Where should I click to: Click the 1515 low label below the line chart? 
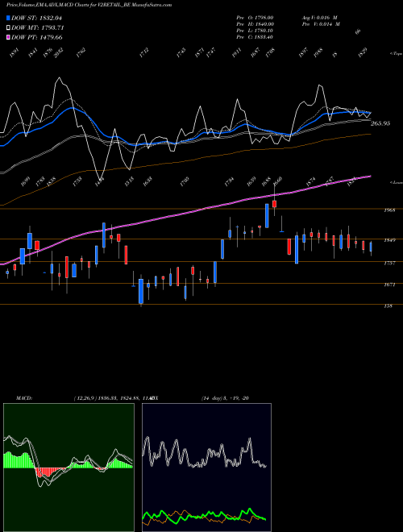click(x=130, y=181)
